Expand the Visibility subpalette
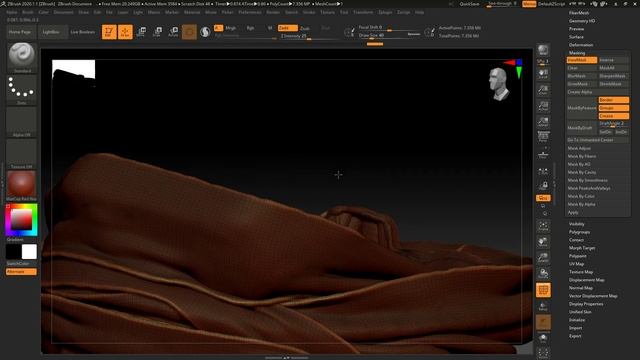The width and height of the screenshot is (640, 360). pos(577,224)
